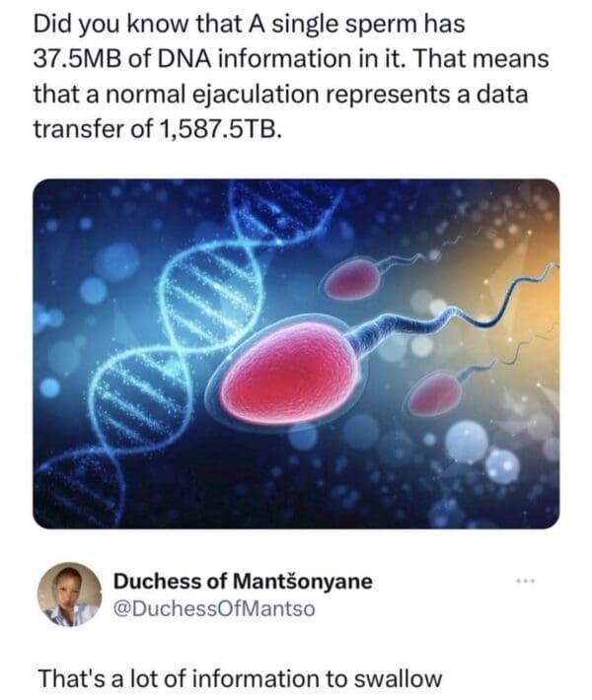592x700 pixels.
Task: Click the small lower-right sperm cell
Action: pyautogui.click(x=433, y=395)
